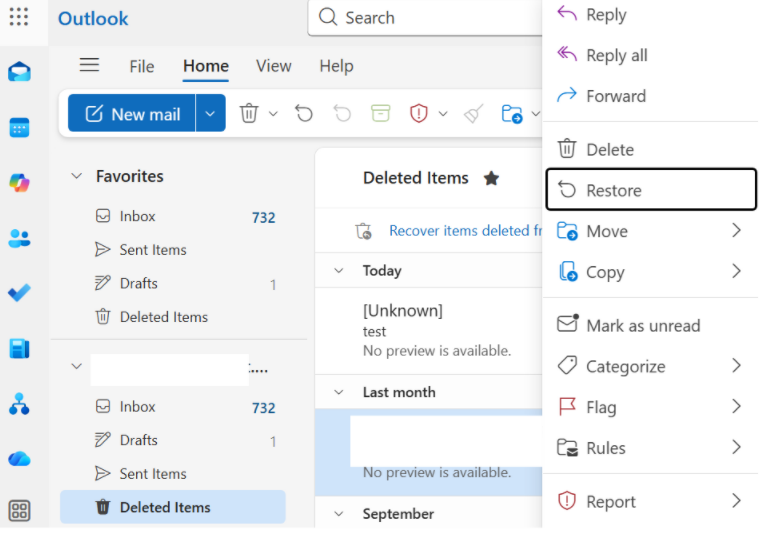
Task: Click the Report shield toolbar icon
Action: pyautogui.click(x=418, y=114)
